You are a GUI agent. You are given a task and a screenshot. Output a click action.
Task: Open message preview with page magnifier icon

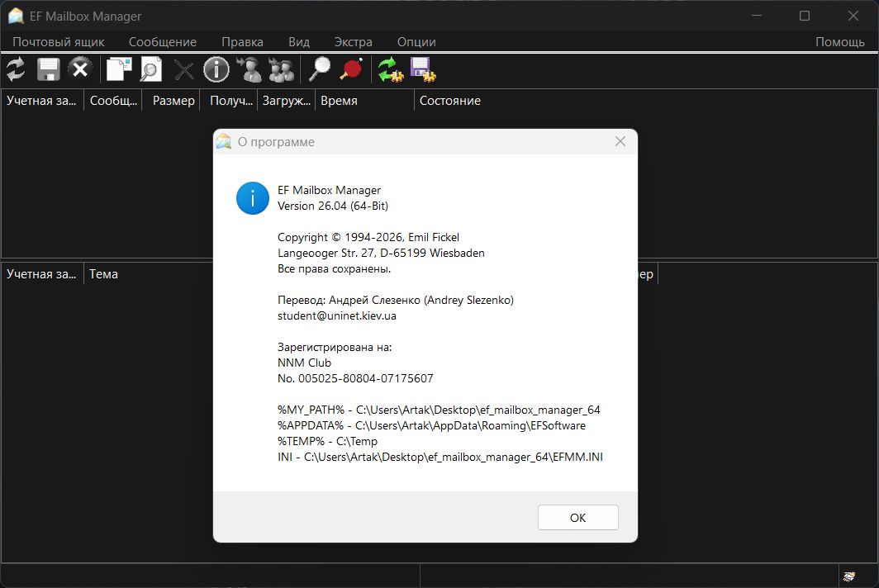pyautogui.click(x=150, y=69)
